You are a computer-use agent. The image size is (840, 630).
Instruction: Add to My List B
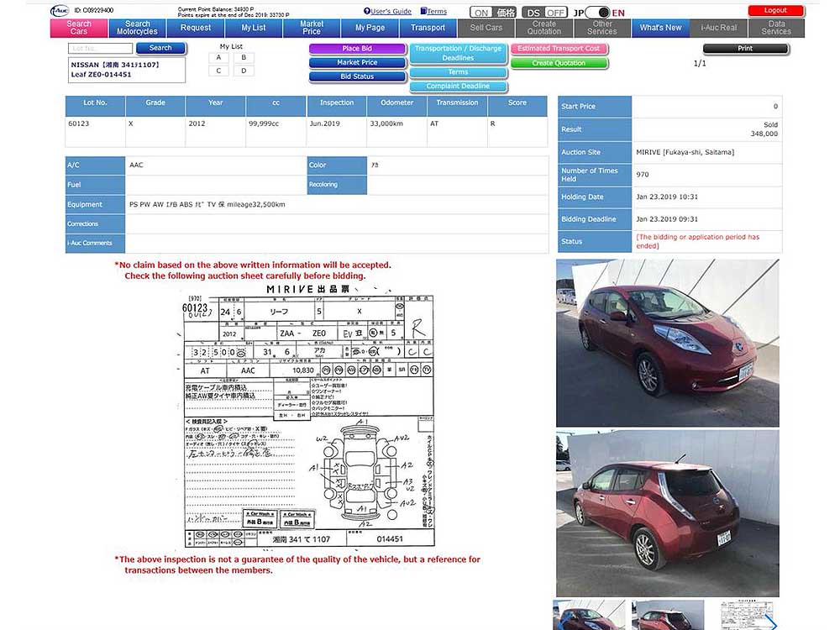pos(244,57)
